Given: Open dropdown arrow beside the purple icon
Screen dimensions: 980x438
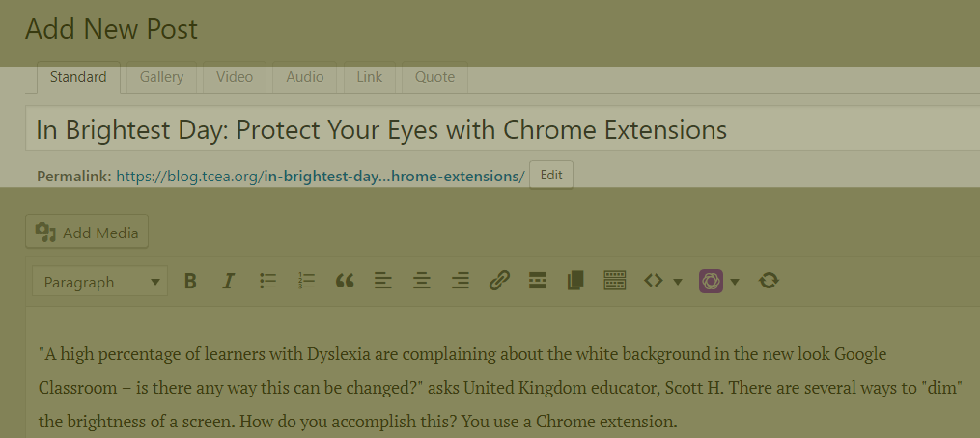Looking at the screenshot, I should click(x=735, y=282).
